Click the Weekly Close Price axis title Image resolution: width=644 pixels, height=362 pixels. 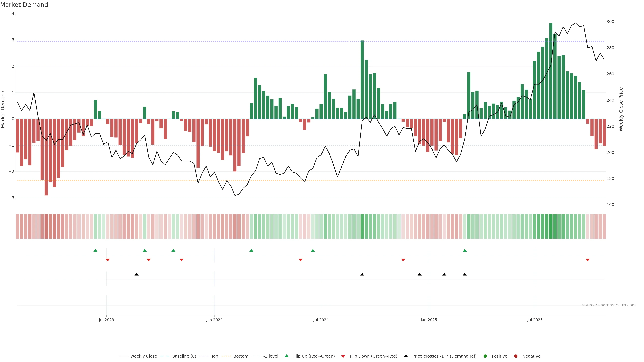coord(621,109)
